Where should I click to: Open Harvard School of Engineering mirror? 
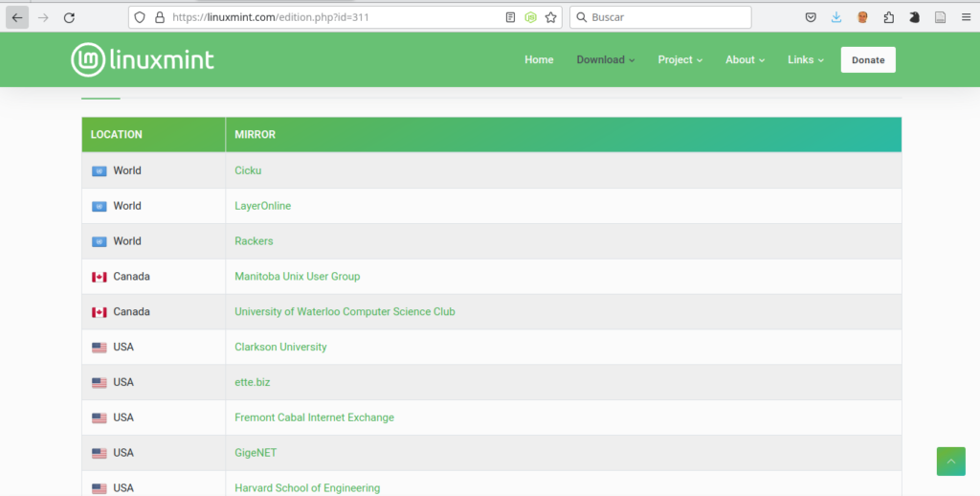tap(307, 488)
